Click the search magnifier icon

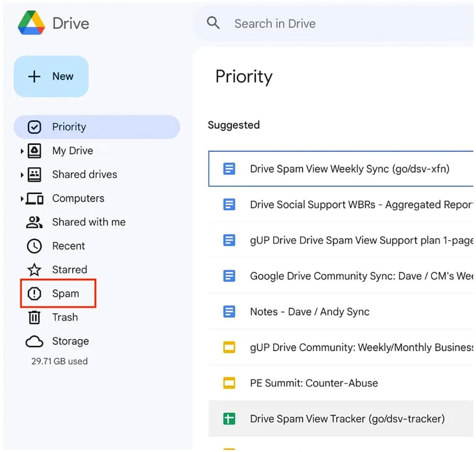[213, 23]
